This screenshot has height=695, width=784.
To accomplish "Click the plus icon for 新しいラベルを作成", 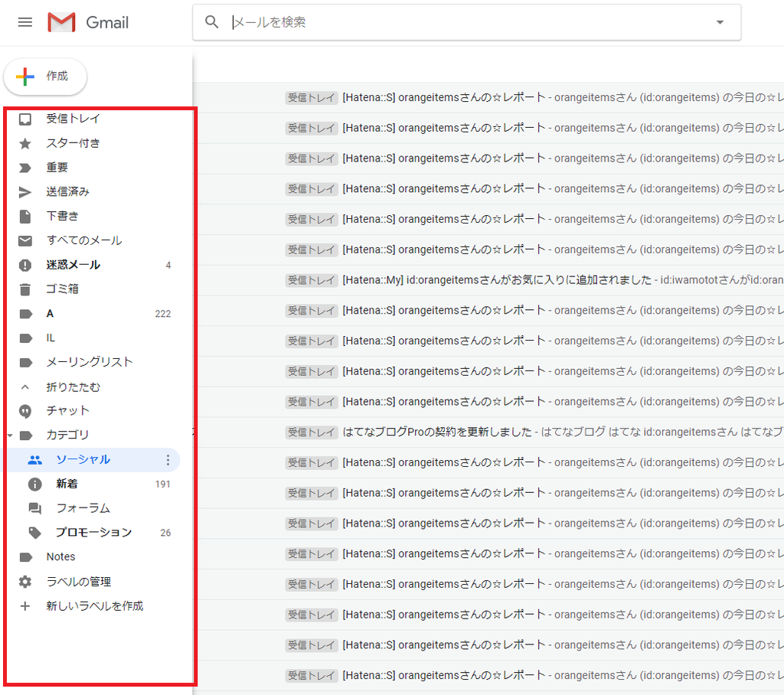I will 25,606.
